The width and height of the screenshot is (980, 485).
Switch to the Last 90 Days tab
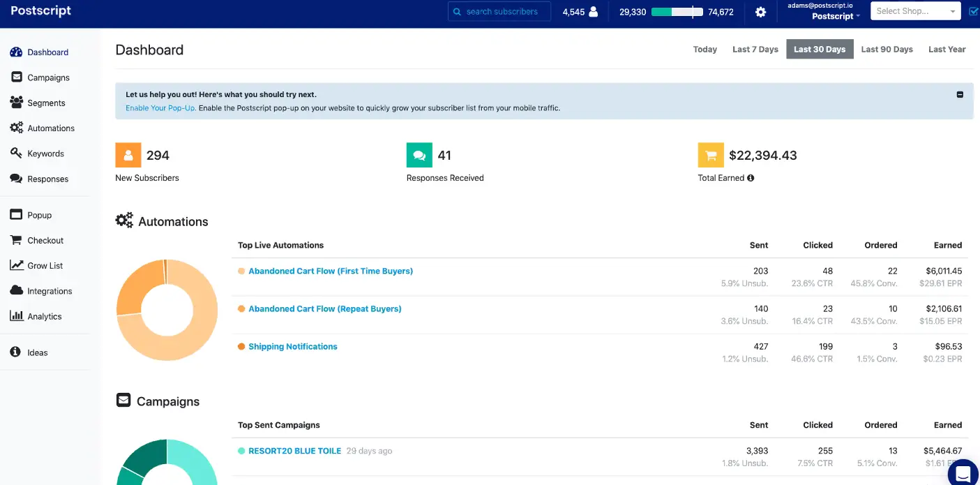[887, 50]
